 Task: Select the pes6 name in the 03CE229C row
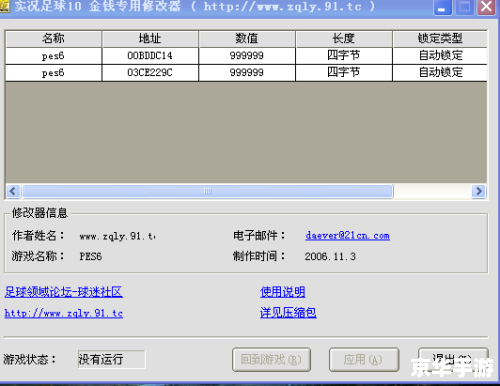(53, 73)
